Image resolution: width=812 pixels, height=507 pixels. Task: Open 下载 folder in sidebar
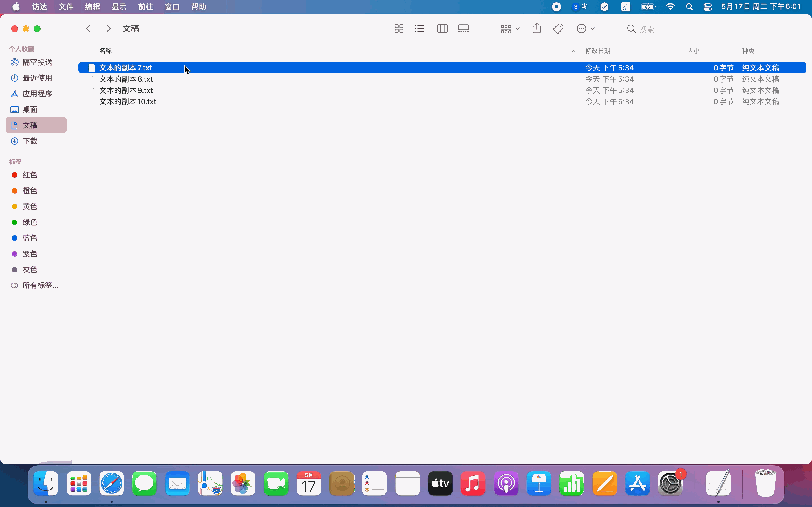[30, 141]
